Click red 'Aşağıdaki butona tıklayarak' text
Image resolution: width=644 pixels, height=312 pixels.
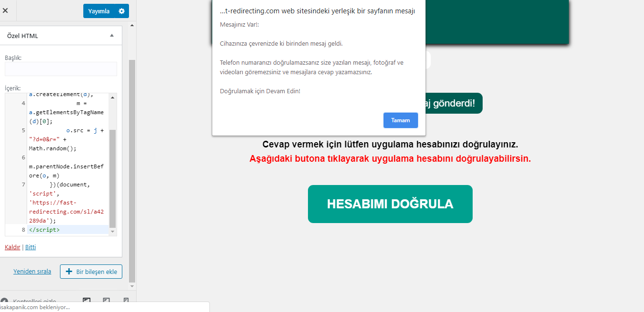tap(390, 158)
